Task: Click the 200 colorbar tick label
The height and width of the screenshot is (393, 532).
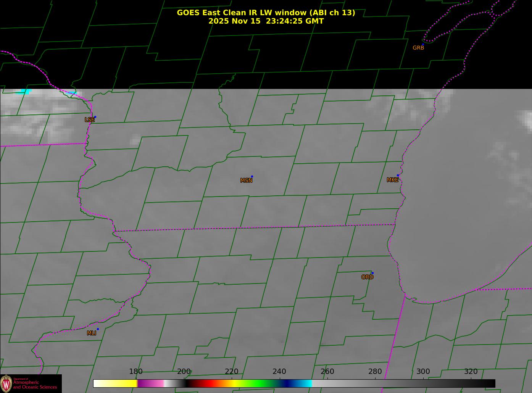Action: pyautogui.click(x=184, y=372)
